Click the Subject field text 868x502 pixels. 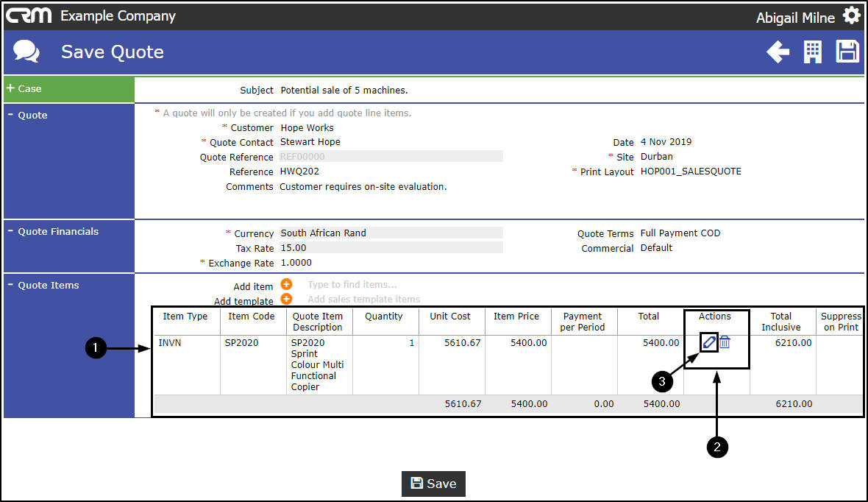[x=344, y=91]
